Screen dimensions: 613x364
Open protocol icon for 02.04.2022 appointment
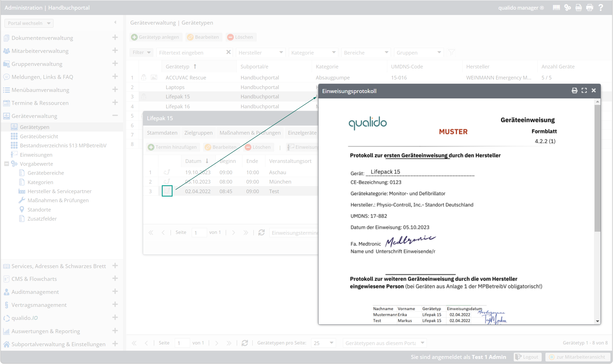coord(167,191)
